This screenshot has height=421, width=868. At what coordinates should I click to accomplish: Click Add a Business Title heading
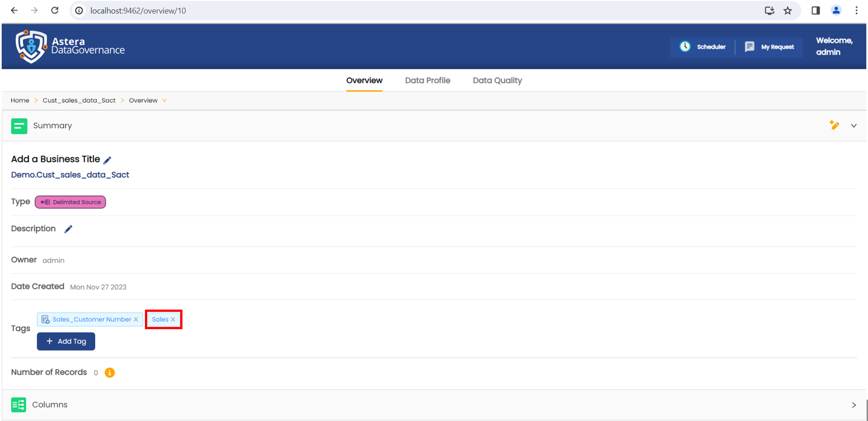(x=55, y=160)
